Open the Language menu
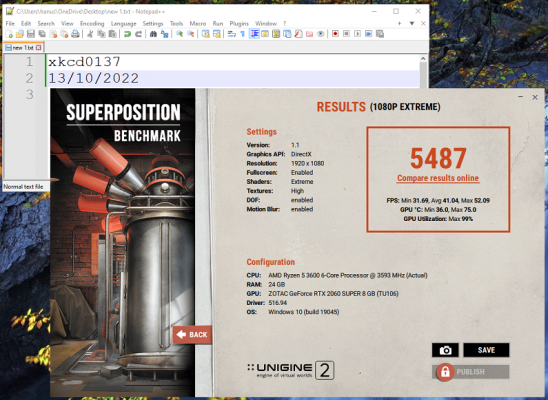 (x=123, y=23)
